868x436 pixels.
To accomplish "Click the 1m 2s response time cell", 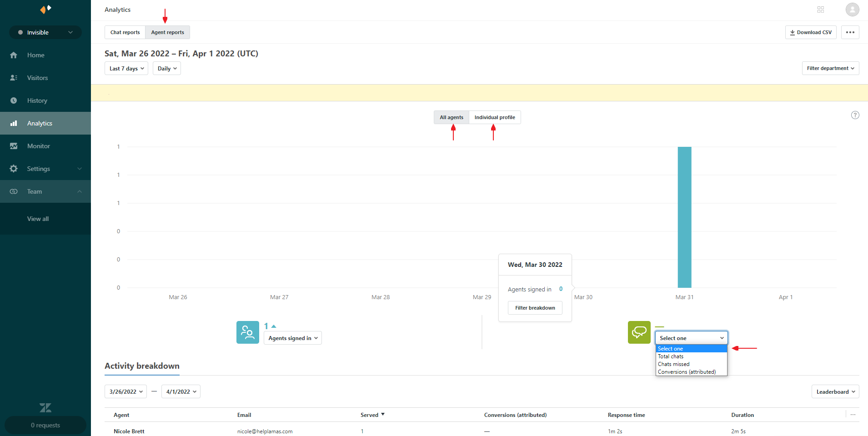I will coord(615,431).
